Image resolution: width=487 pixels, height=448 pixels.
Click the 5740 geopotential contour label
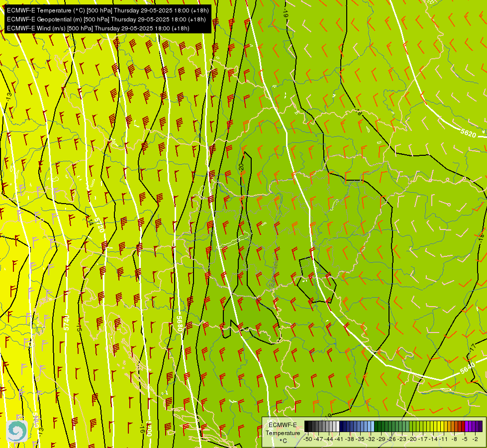pos(66,323)
